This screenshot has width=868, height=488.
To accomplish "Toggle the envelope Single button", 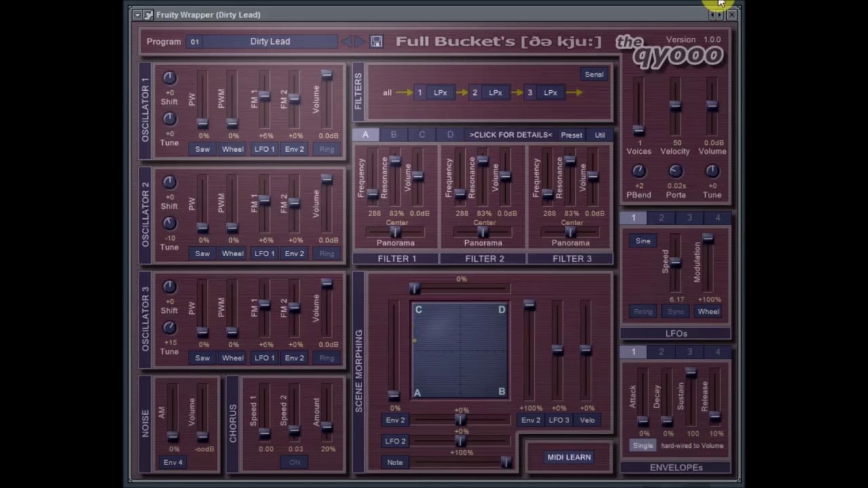I will tap(643, 446).
